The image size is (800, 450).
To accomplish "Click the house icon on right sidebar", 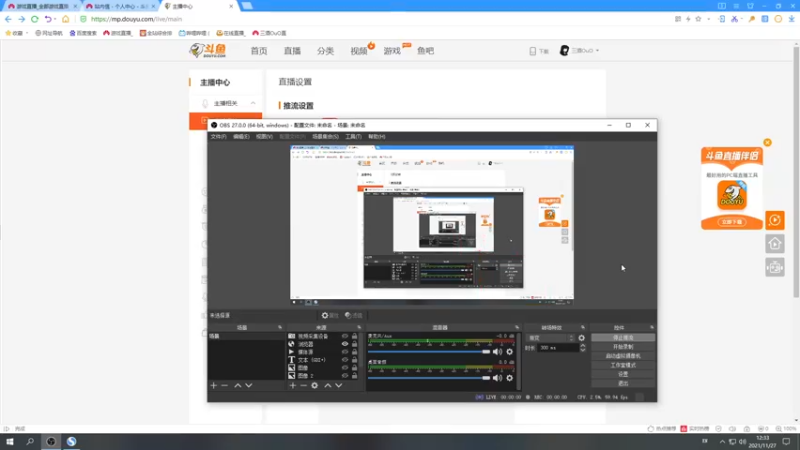I will coord(774,244).
